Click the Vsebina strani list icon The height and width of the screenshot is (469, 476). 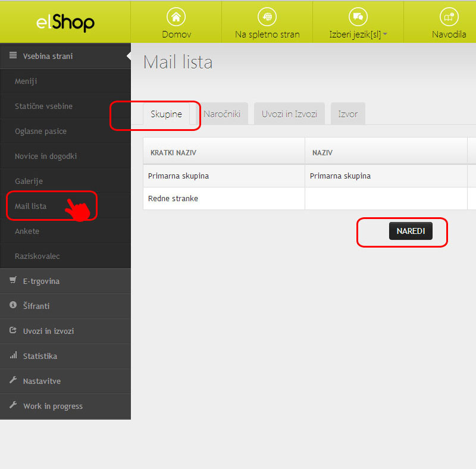(x=12, y=55)
